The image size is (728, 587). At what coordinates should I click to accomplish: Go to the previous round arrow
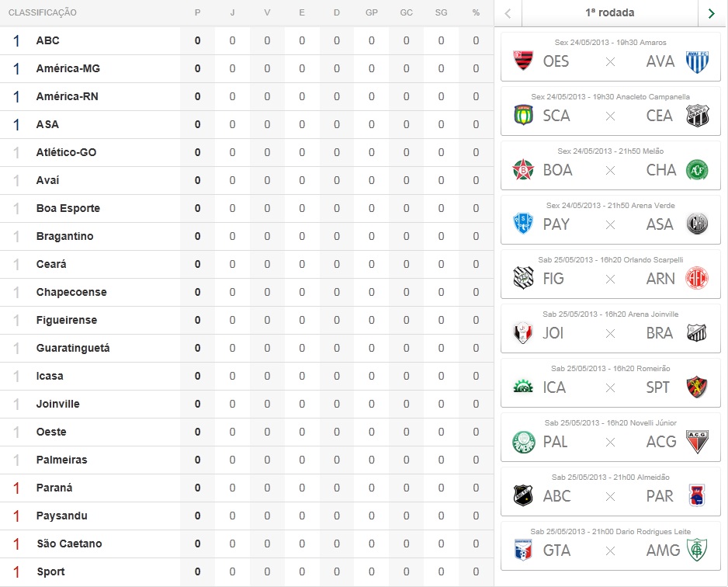[508, 13]
